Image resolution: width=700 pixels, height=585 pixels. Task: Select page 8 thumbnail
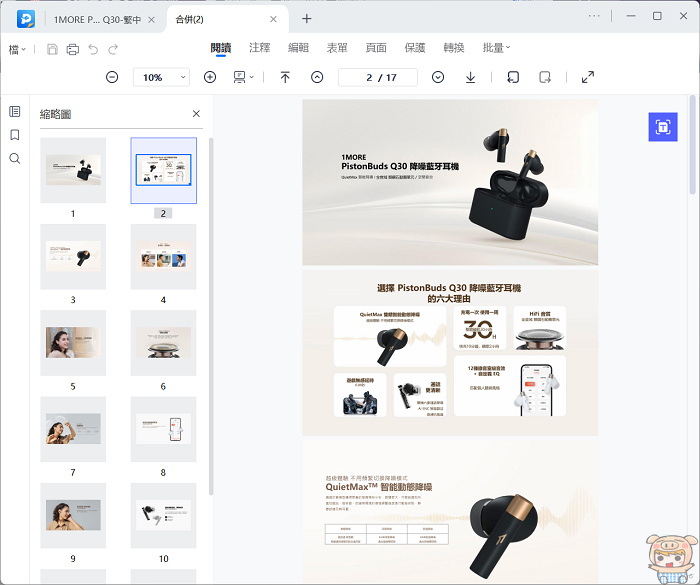click(x=163, y=429)
